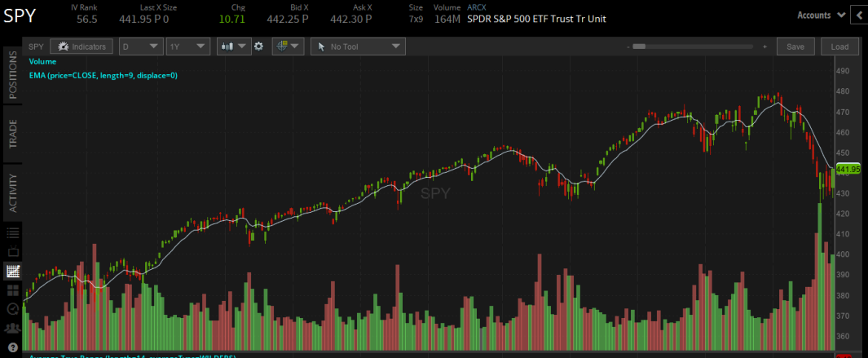
Task: Open the Positions side tab
Action: coord(13,75)
